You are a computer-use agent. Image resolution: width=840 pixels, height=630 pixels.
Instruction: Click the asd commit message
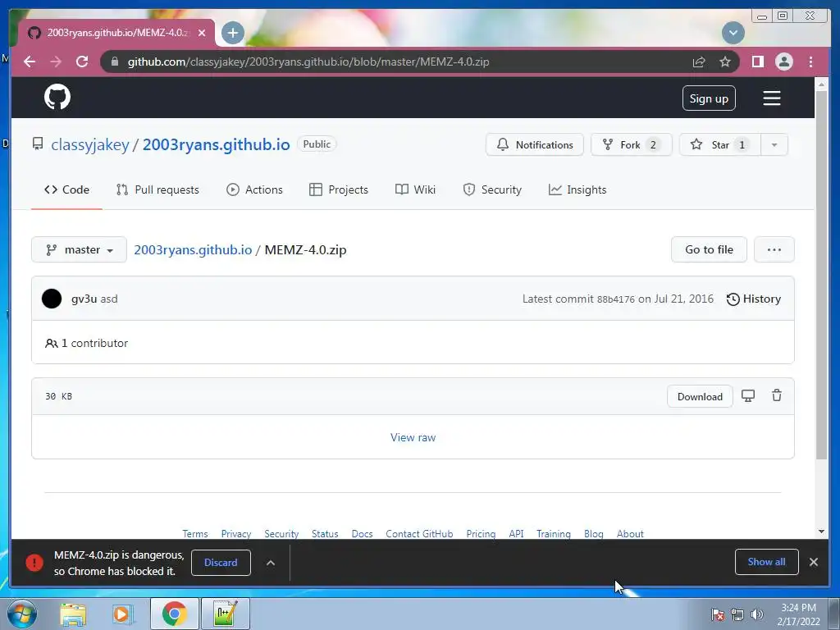(109, 299)
